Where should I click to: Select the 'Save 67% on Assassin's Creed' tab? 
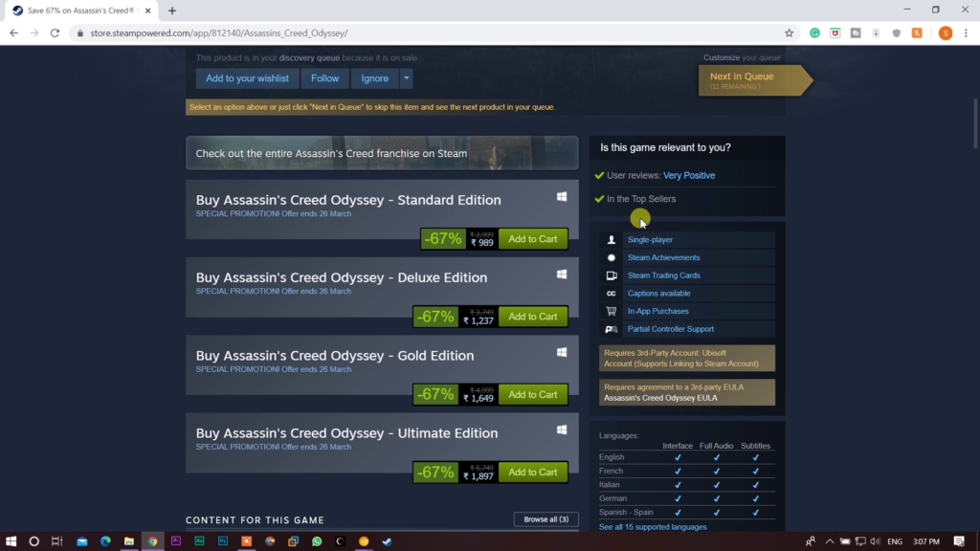tap(82, 11)
